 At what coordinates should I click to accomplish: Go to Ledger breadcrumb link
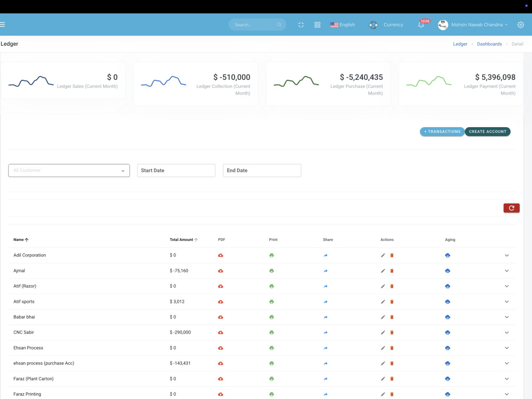[x=460, y=44]
